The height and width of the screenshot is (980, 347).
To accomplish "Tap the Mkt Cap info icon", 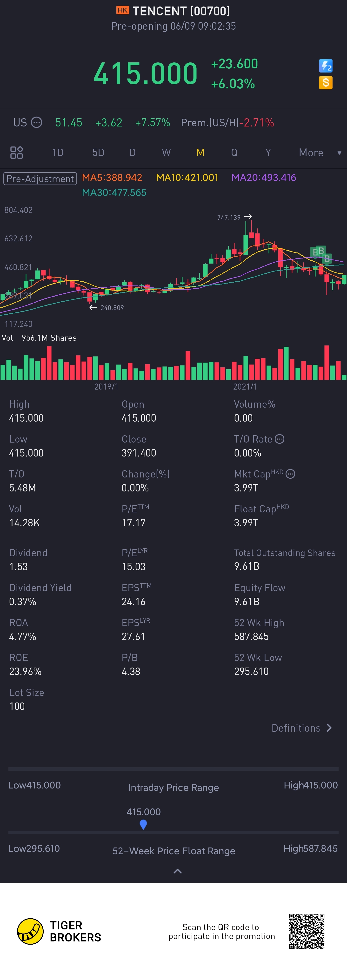I will click(x=290, y=474).
